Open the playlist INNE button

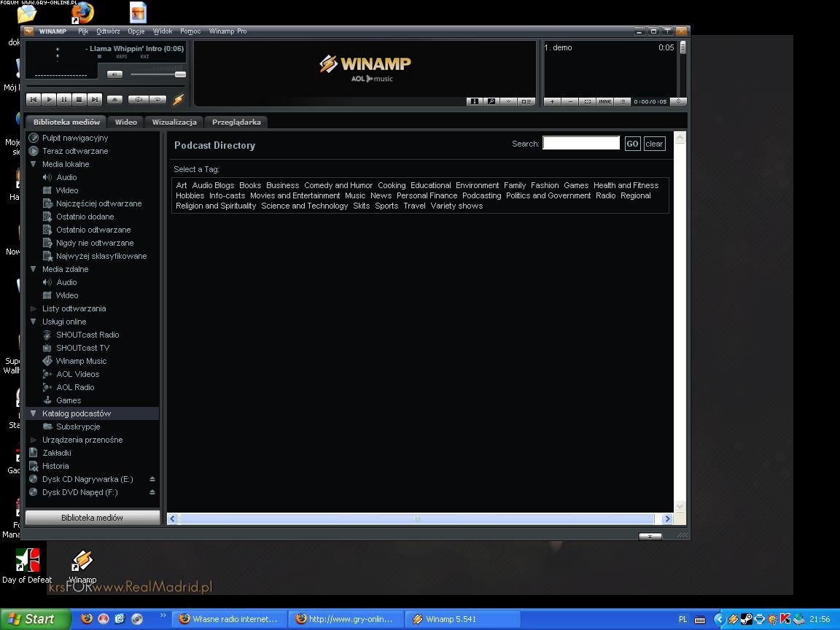pyautogui.click(x=604, y=101)
